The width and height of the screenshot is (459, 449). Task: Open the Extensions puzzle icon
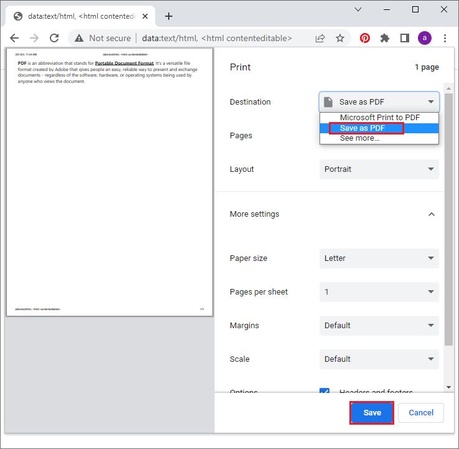coord(385,38)
